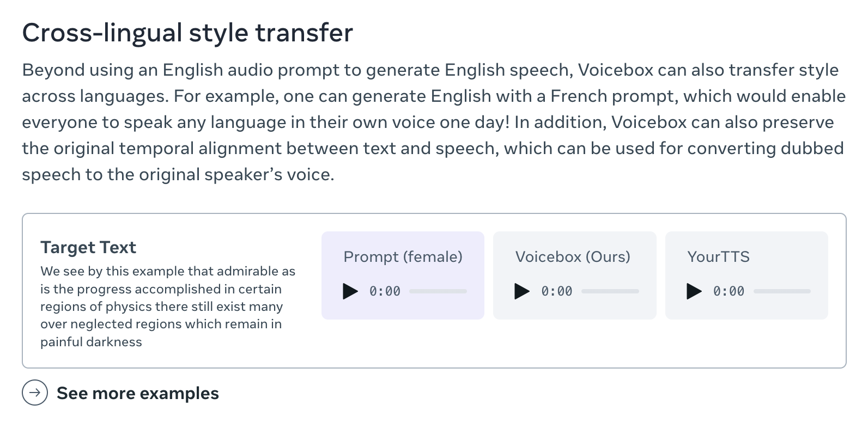Select the Target Text label
Image resolution: width=868 pixels, height=423 pixels.
point(88,247)
